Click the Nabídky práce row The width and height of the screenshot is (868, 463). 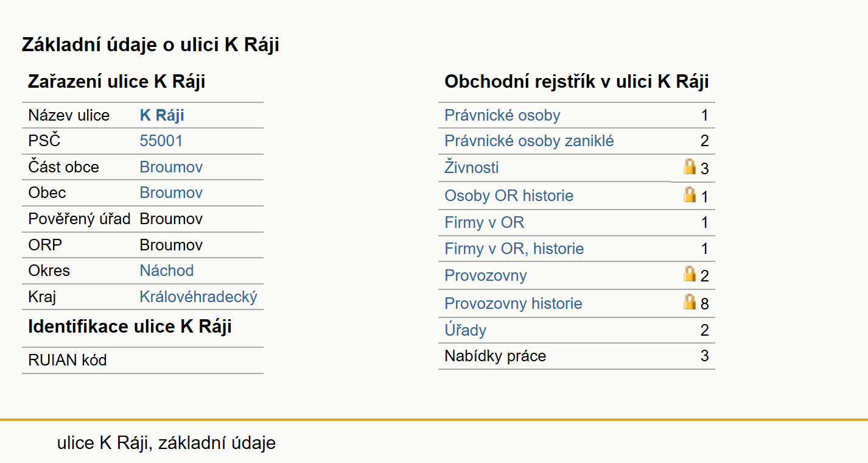[x=576, y=356]
